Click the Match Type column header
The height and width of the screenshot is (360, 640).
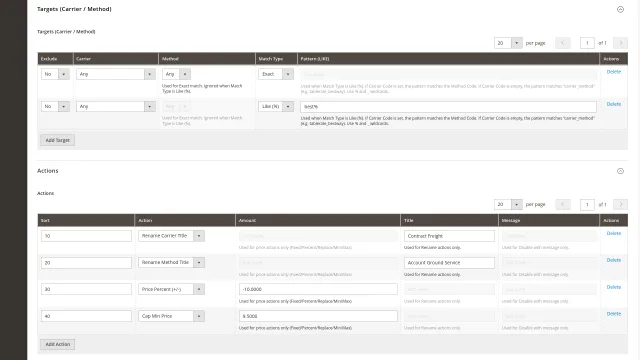[276, 59]
